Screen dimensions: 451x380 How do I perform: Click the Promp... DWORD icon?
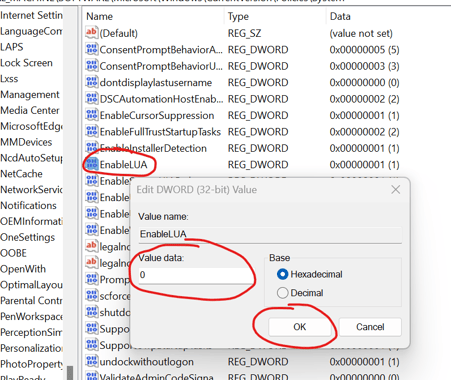[91, 279]
